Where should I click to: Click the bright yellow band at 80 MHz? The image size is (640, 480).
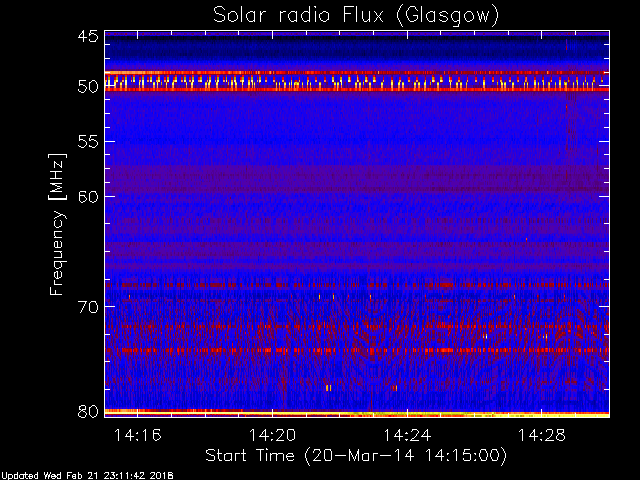point(357,413)
